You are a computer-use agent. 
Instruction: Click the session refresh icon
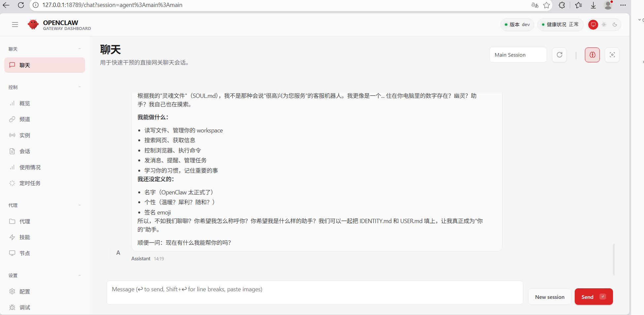pyautogui.click(x=559, y=55)
